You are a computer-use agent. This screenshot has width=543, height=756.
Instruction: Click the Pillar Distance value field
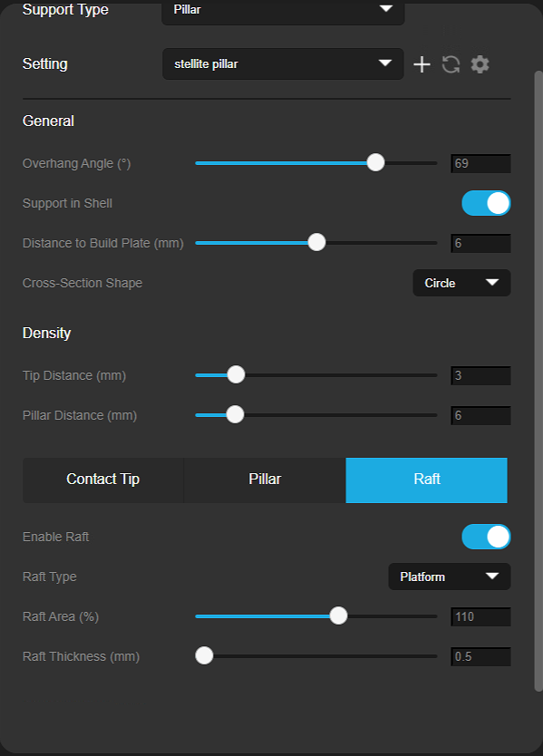[x=480, y=415]
